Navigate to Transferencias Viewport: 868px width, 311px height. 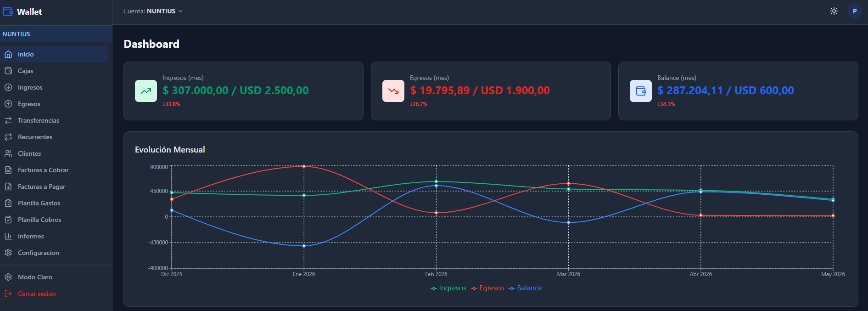click(54, 120)
